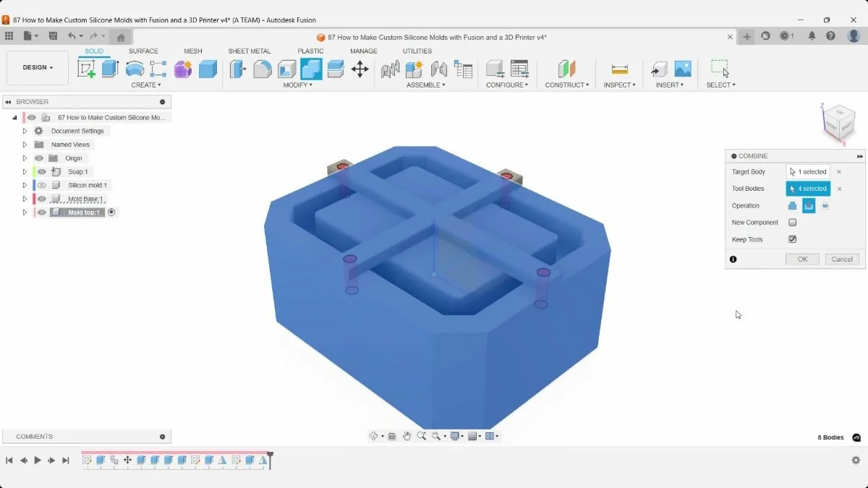Expand the Document Settings node
This screenshot has width=868, height=488.
pos(25,131)
